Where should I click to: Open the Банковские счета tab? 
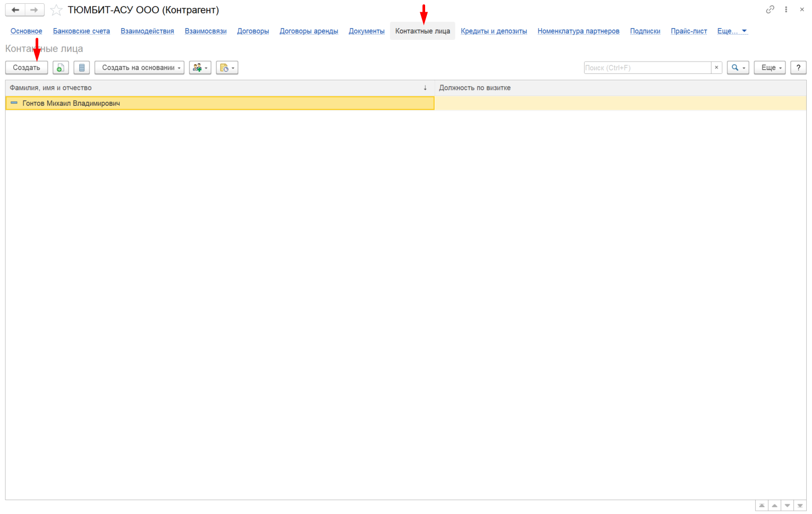click(81, 31)
